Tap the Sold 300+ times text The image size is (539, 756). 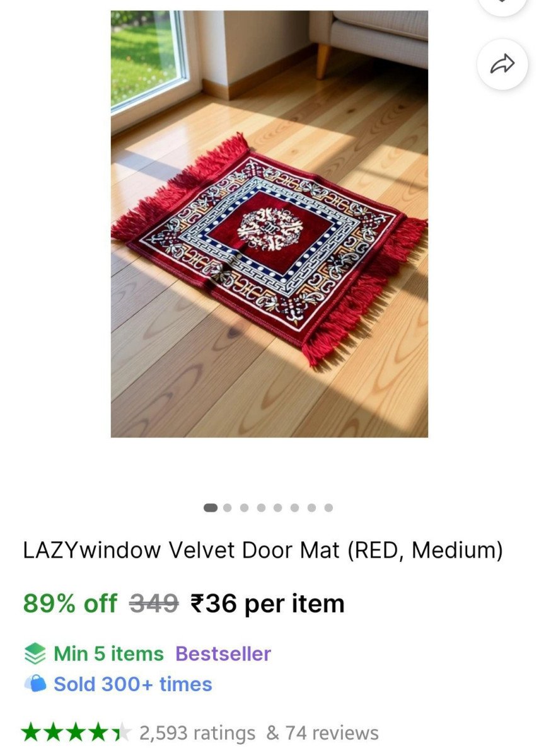pyautogui.click(x=133, y=684)
